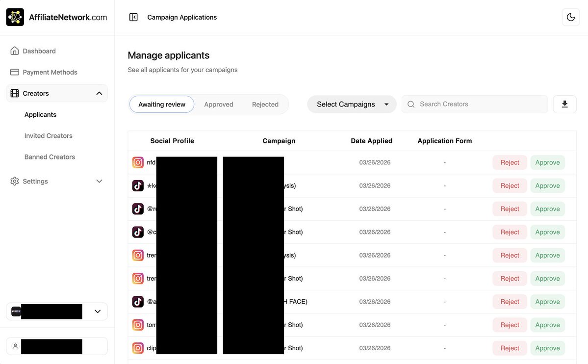The image size is (588, 364).
Task: Click the Instagram icon in the first applicant row
Action: [138, 162]
